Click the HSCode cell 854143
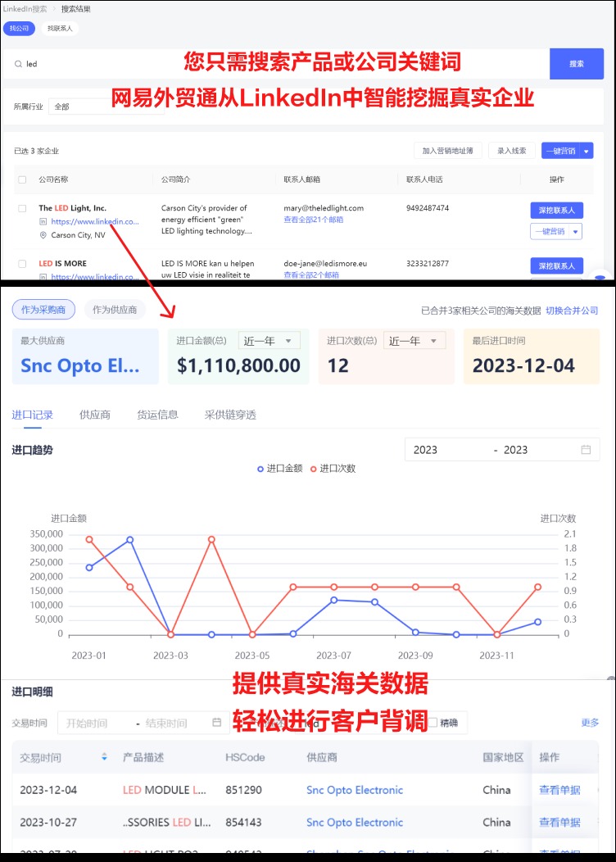The height and width of the screenshot is (862, 616). (243, 823)
